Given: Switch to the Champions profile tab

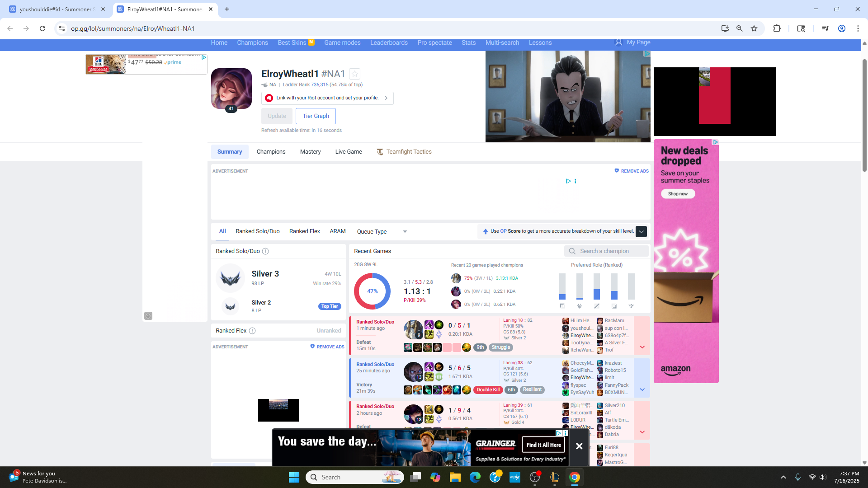Looking at the screenshot, I should click(271, 152).
